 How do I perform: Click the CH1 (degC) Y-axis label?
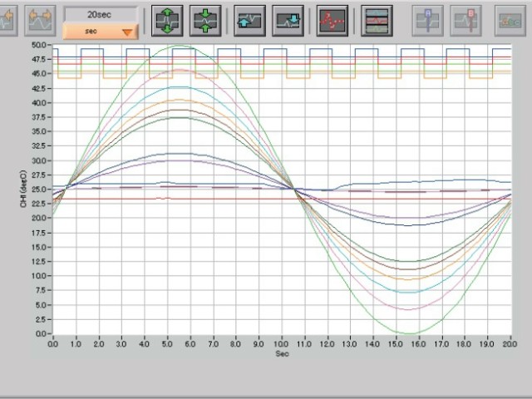25,190
